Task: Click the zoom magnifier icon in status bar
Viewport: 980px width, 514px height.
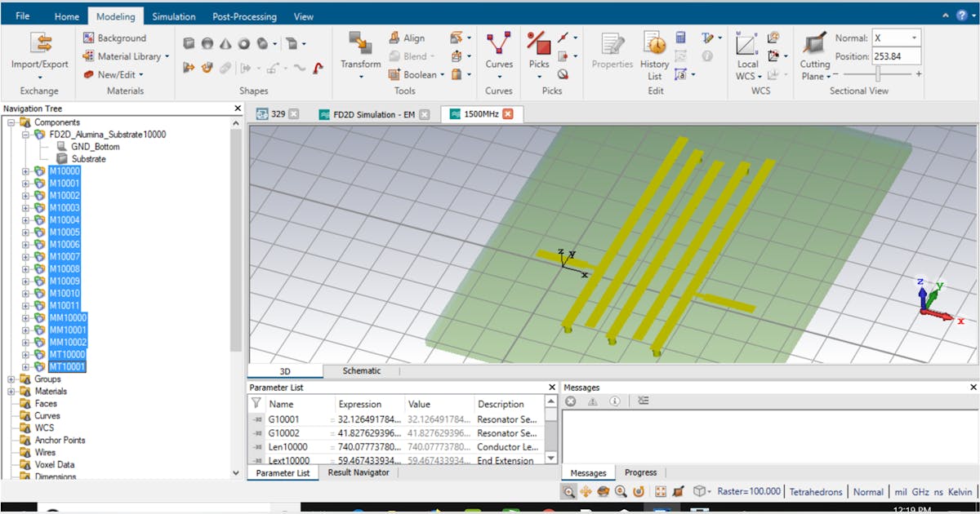Action: (x=568, y=492)
